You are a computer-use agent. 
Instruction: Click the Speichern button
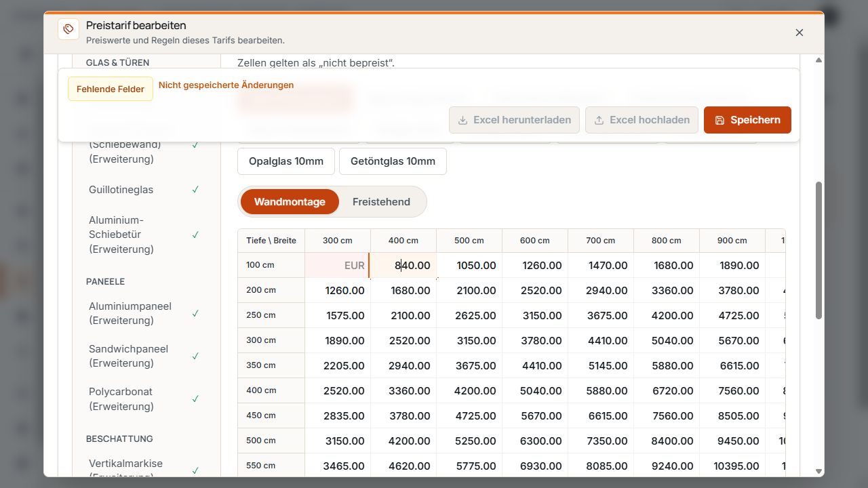(x=747, y=120)
